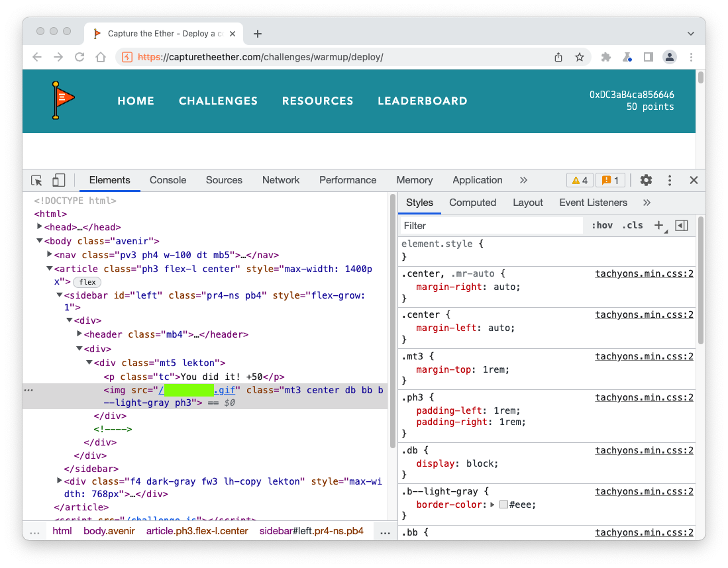Toggle the :hov element state panel
This screenshot has height=568, width=728.
click(601, 225)
